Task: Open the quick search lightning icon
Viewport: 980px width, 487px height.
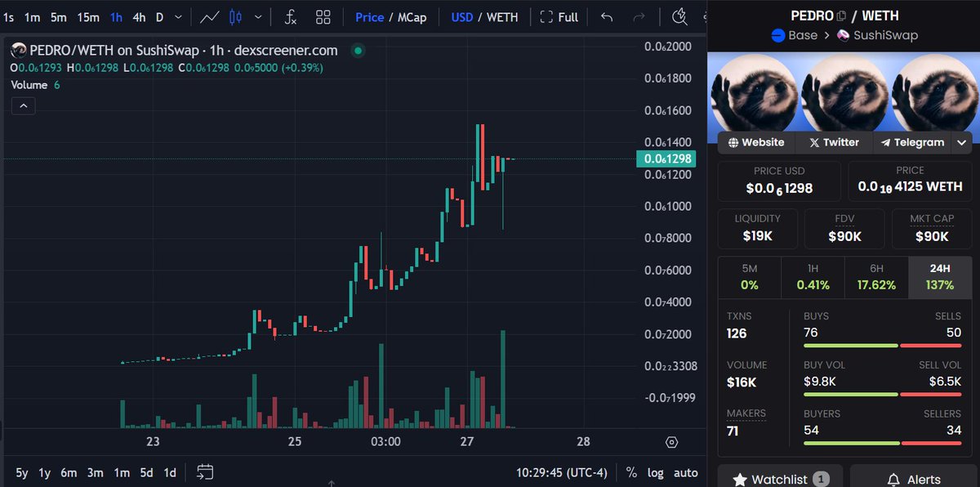Action: [x=679, y=16]
